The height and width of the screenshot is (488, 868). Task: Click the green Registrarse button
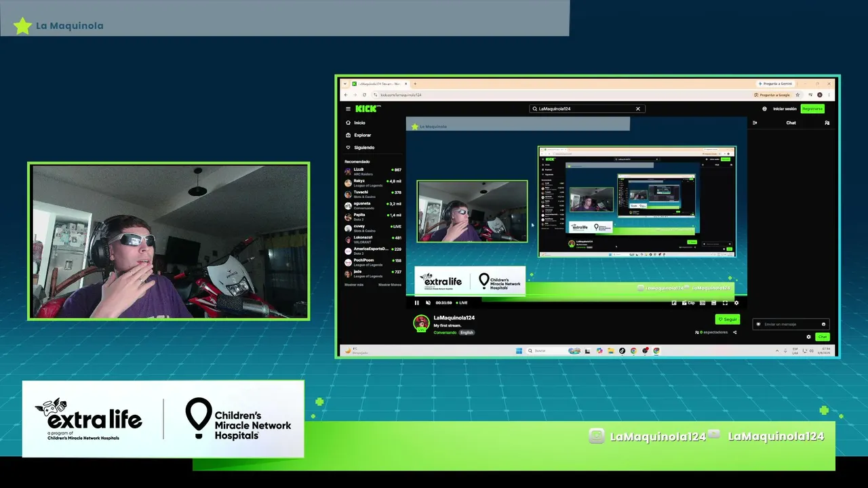coord(812,108)
